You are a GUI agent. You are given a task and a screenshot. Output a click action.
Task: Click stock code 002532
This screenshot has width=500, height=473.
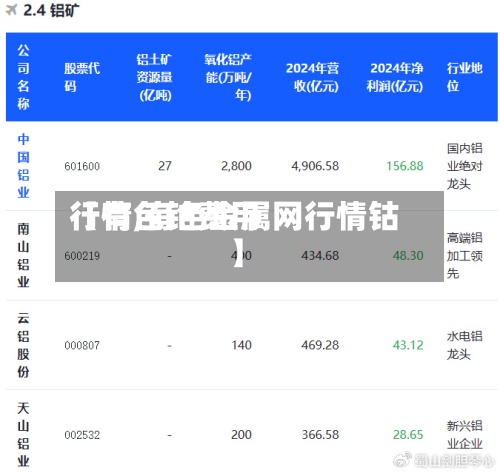coord(82,435)
